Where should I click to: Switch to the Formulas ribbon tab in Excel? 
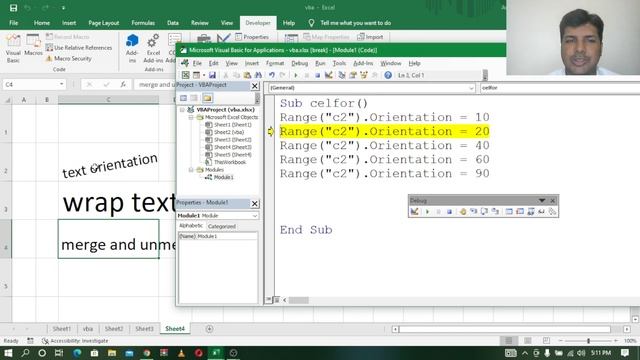(143, 23)
